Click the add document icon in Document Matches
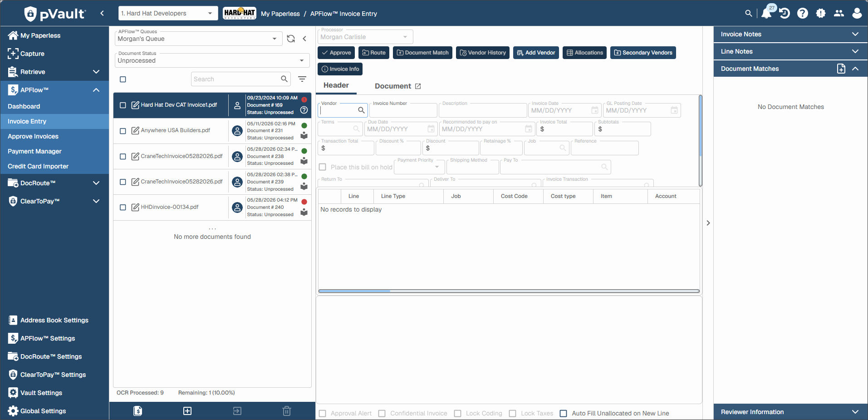868x420 pixels. pos(841,69)
